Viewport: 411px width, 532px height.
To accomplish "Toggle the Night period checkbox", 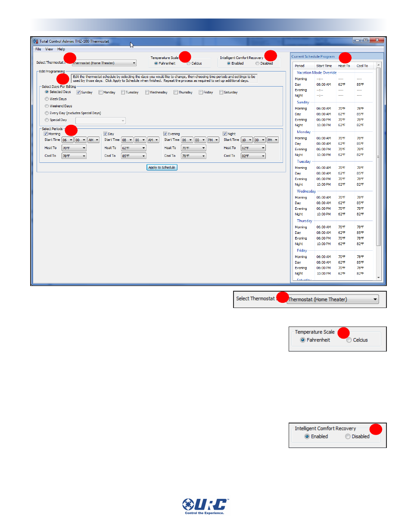I will pyautogui.click(x=224, y=134).
